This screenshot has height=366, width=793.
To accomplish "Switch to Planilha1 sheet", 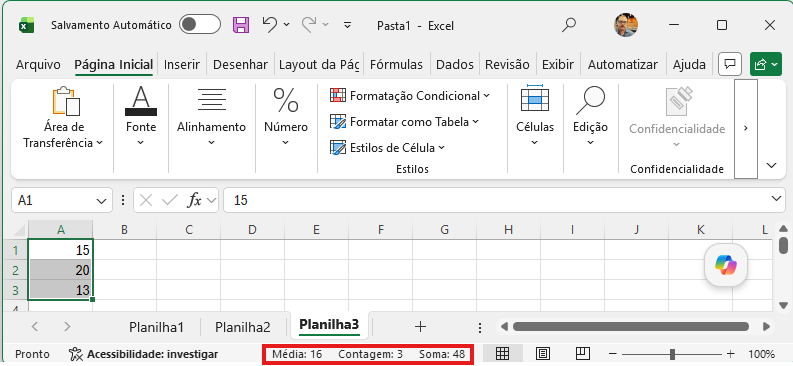I will 156,327.
